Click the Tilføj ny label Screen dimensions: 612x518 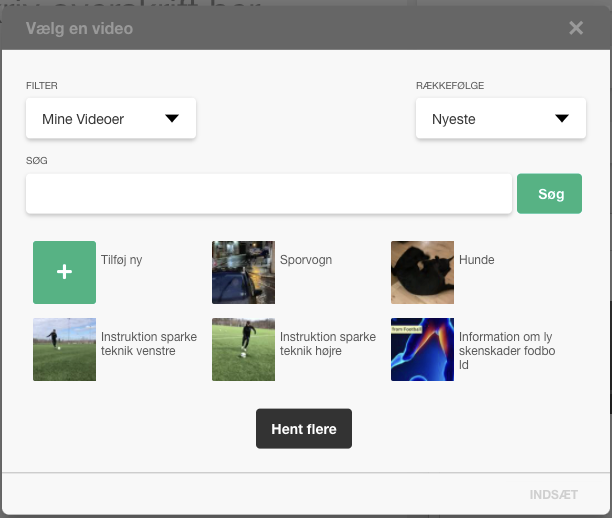point(121,260)
